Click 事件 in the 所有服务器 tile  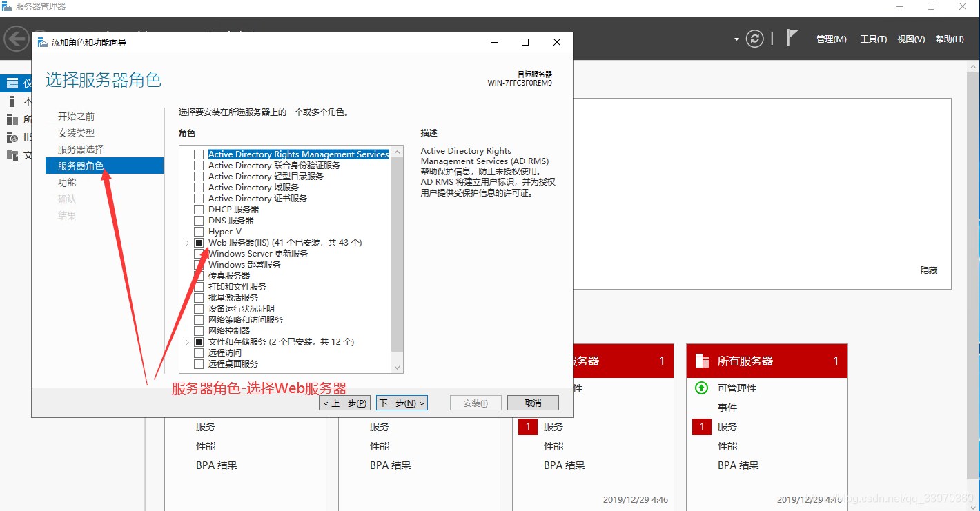point(727,408)
